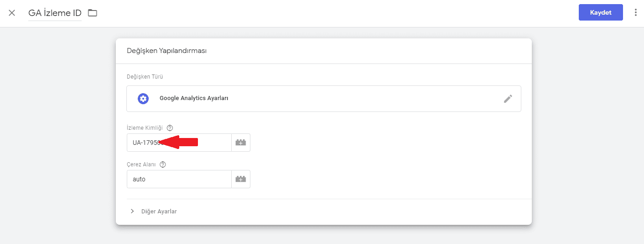Image resolution: width=644 pixels, height=244 pixels.
Task: Click the help icon next to Çerez Alanı
Action: (163, 164)
